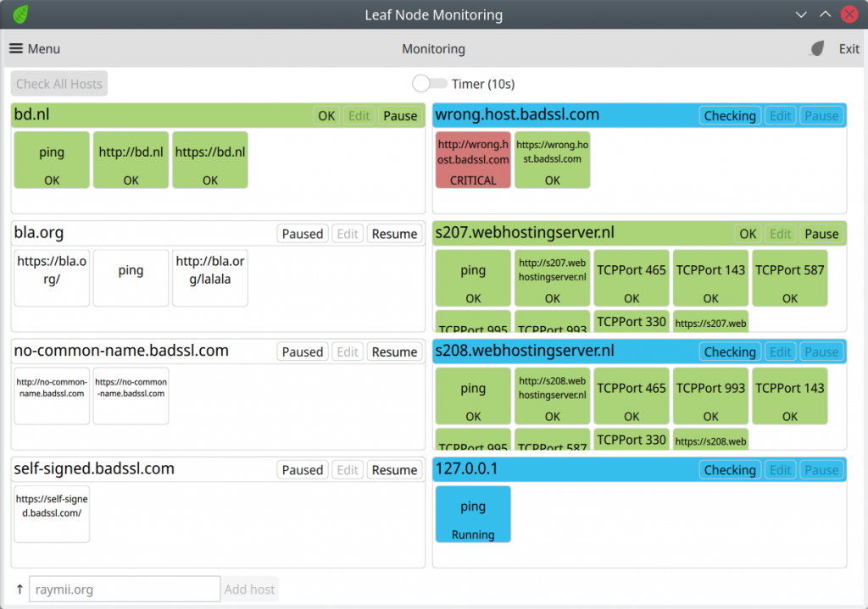
Task: Select TCPPort 330 tile under s208
Action: 631,440
